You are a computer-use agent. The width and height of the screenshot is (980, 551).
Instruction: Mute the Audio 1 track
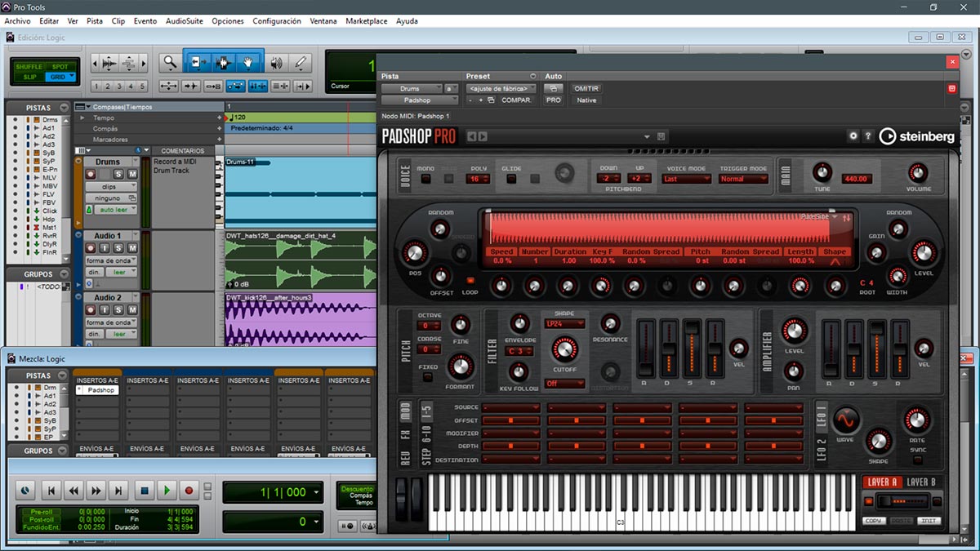(x=132, y=248)
